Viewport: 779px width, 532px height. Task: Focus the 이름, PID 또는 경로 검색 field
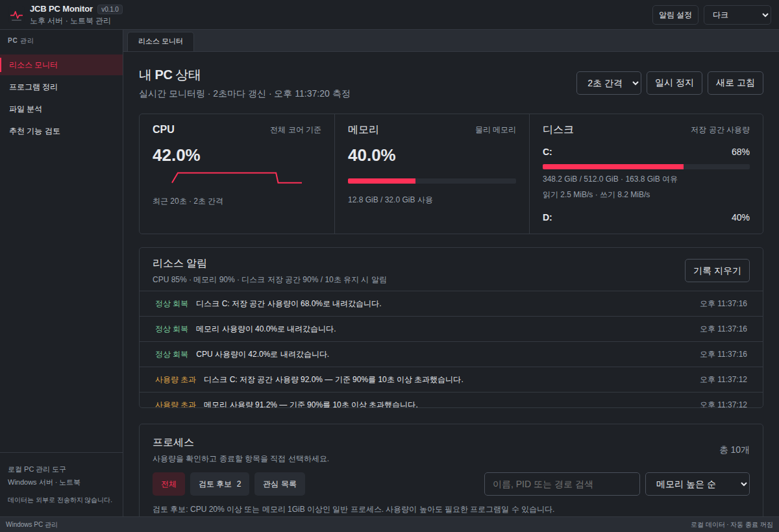pos(562,484)
